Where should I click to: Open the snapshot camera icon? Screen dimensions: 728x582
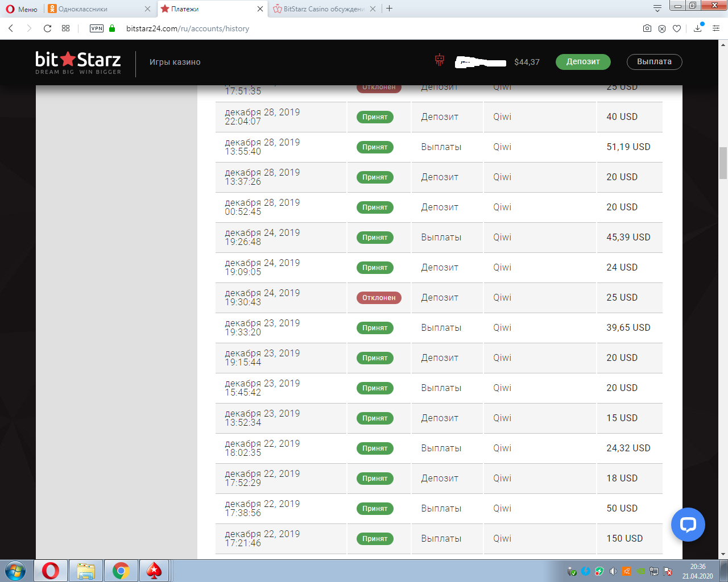647,28
